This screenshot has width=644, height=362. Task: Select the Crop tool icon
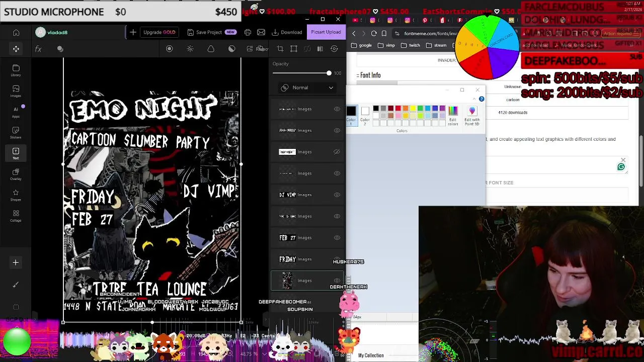pyautogui.click(x=280, y=49)
